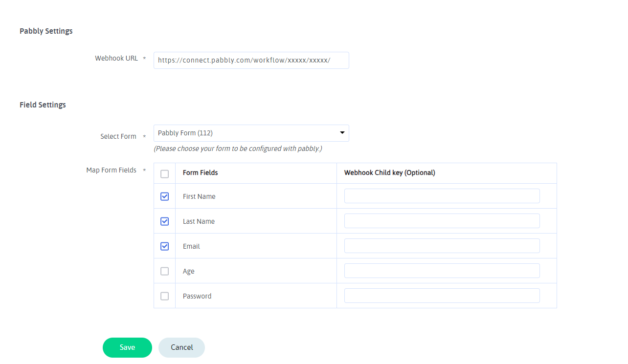
Task: Toggle the select-all checkbox in table header
Action: tap(164, 173)
